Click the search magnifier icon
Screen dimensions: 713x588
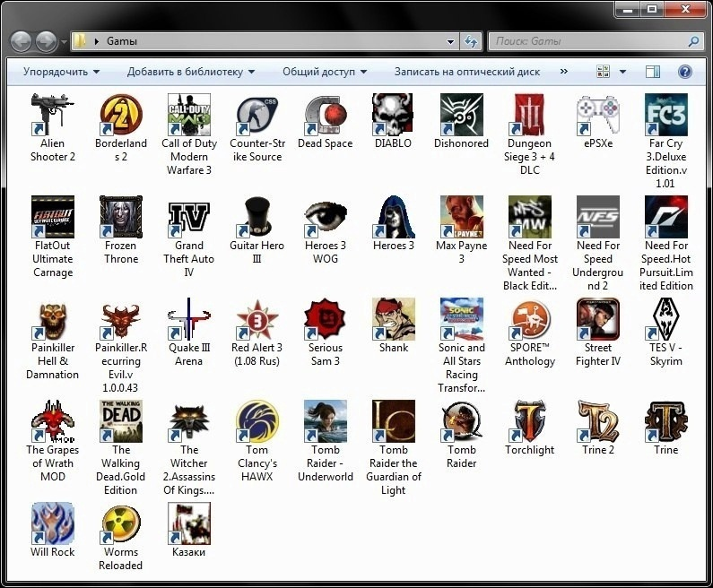tap(693, 41)
